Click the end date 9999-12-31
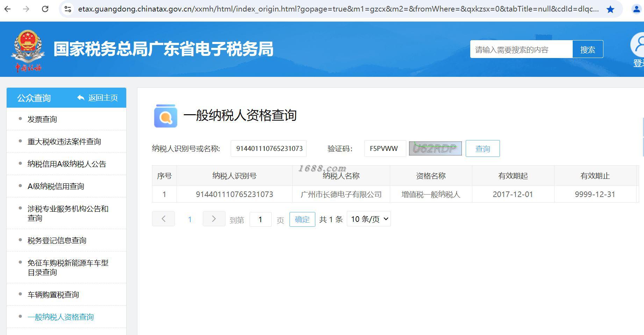Viewport: 644px width, 335px height. [x=595, y=194]
